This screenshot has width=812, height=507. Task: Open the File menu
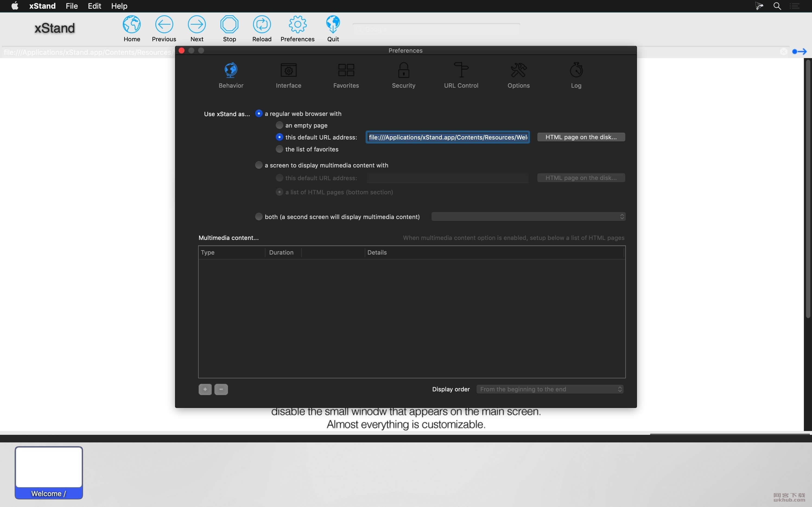tap(72, 6)
